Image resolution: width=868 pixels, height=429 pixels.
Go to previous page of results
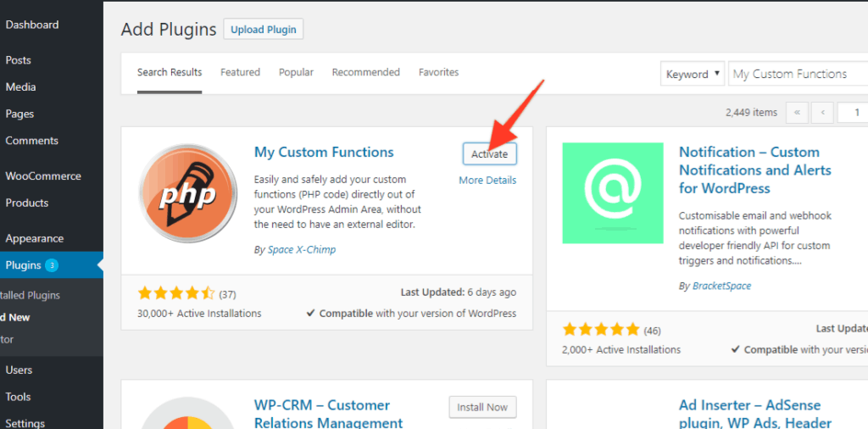[x=822, y=112]
